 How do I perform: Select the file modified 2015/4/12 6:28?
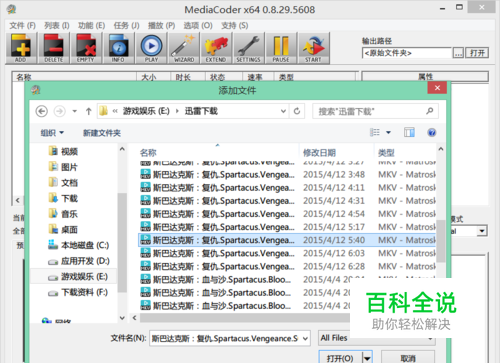287,266
